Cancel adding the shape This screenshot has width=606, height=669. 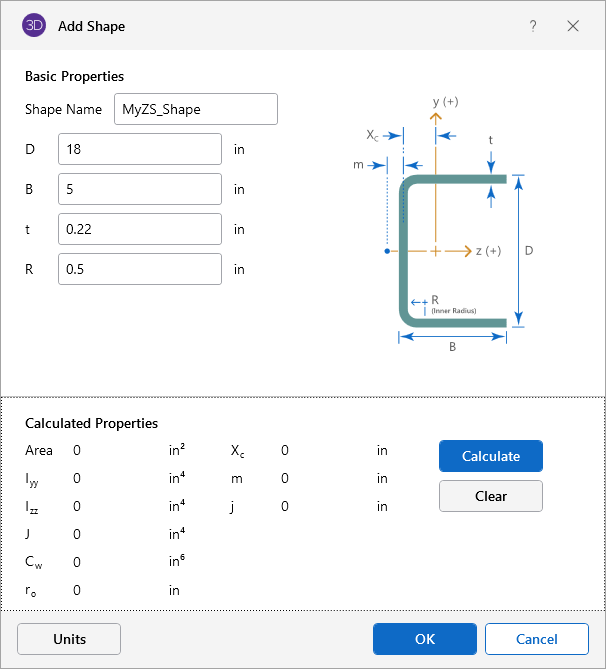pos(537,639)
